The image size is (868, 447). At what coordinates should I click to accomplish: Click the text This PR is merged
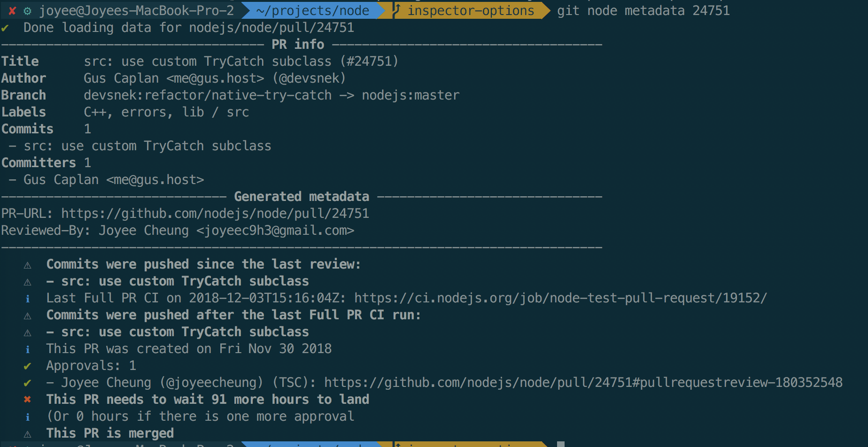tap(110, 433)
